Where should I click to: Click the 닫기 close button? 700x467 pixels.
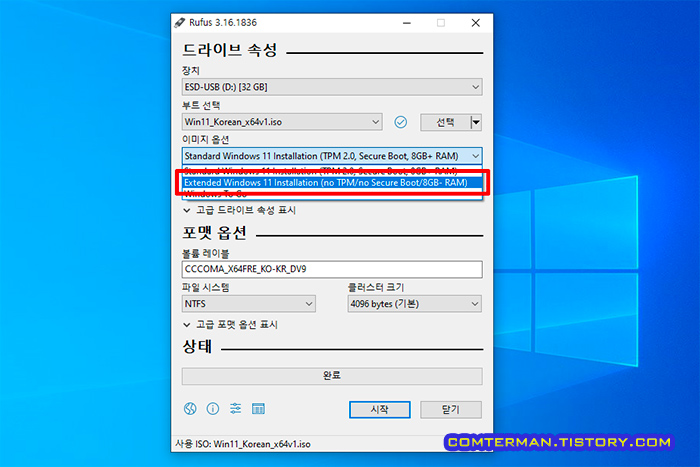451,409
